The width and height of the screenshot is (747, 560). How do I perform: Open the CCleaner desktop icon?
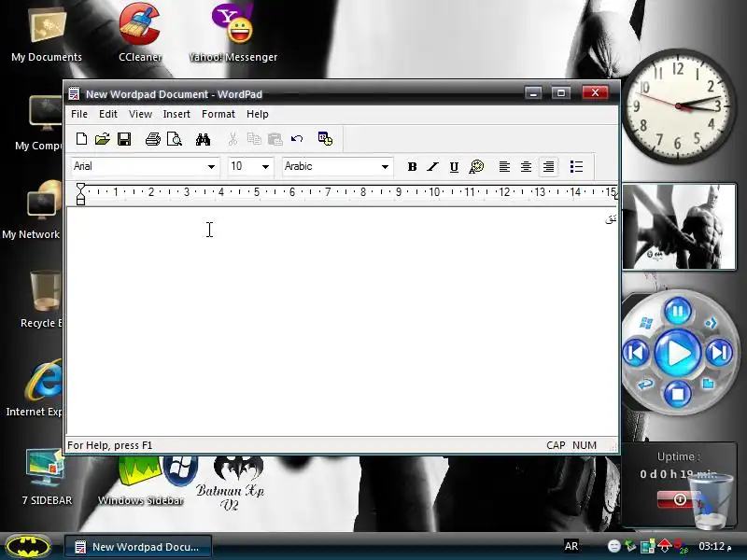pyautogui.click(x=140, y=34)
